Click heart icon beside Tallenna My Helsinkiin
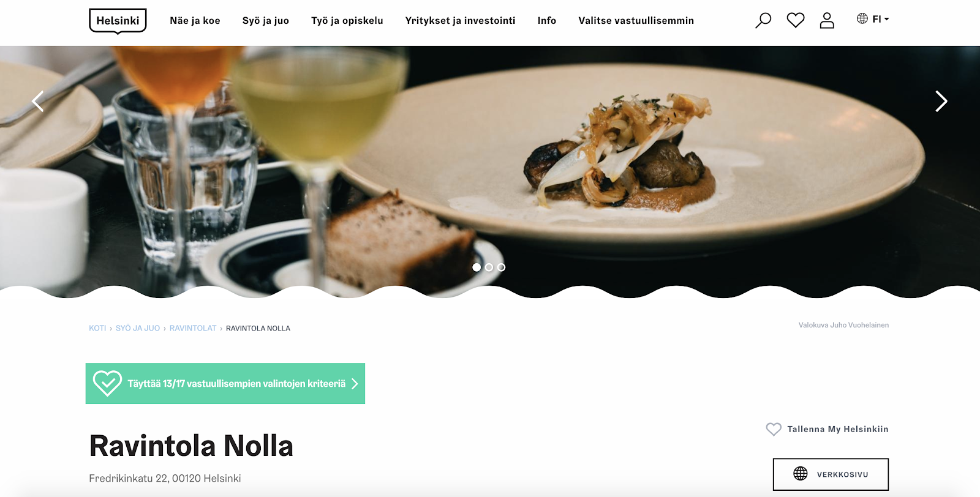The width and height of the screenshot is (980, 497). [x=774, y=429]
